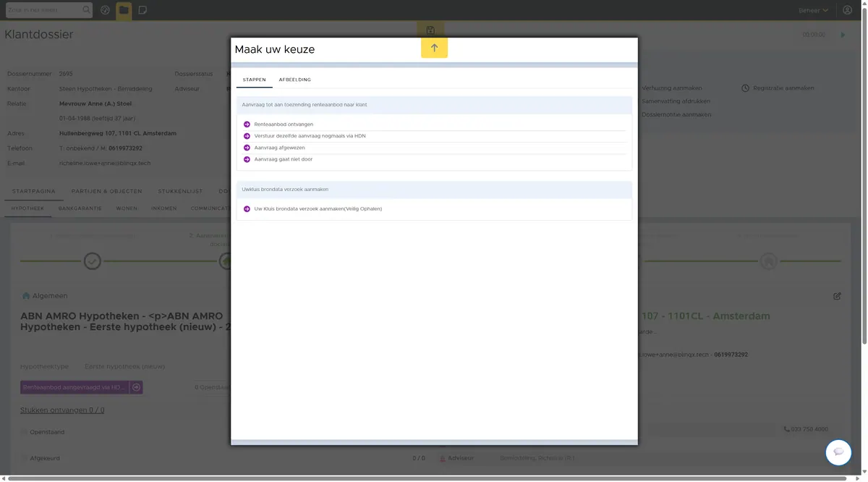Focus the search input field
This screenshot has width=868, height=482.
coord(43,10)
